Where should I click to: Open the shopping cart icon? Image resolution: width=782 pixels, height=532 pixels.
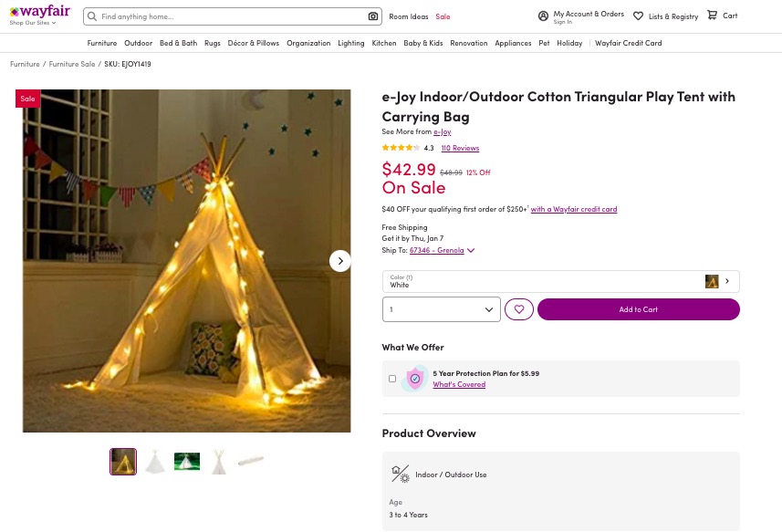click(712, 16)
